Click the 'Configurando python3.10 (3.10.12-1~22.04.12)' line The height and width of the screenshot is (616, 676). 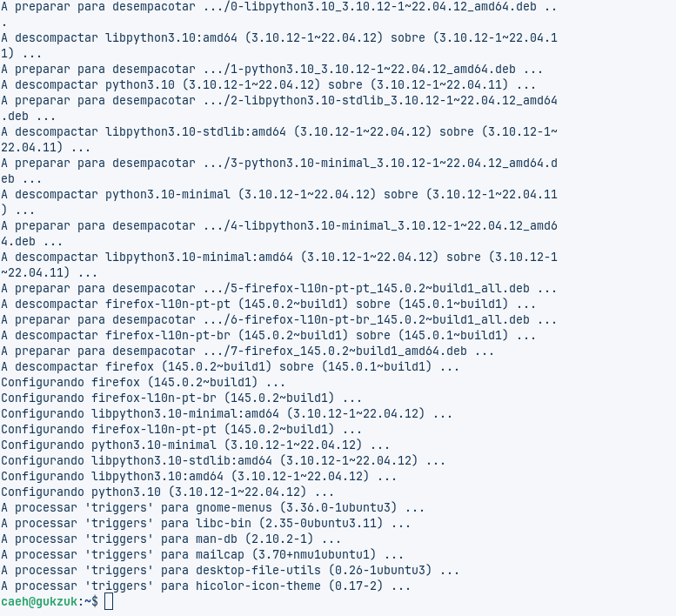click(x=167, y=492)
